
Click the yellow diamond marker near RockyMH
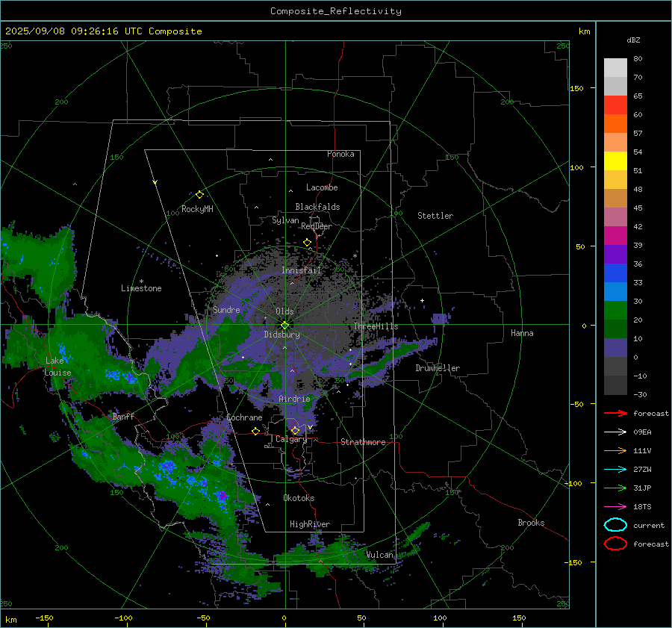point(199,195)
